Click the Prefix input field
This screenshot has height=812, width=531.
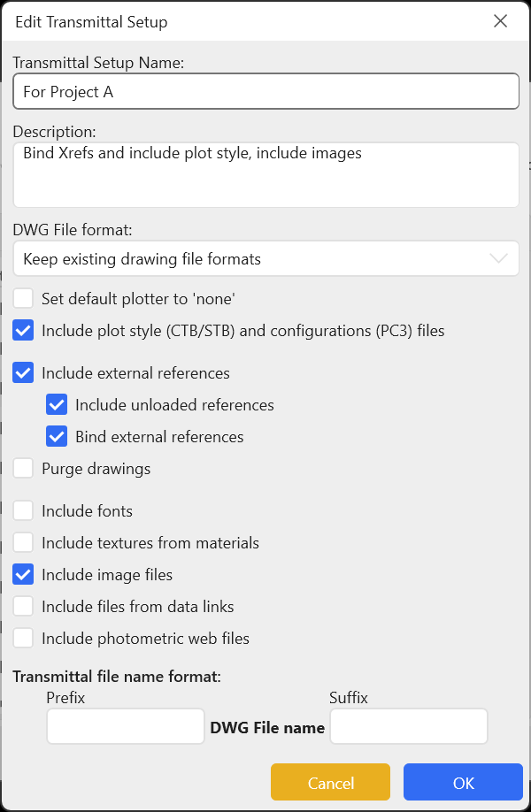pos(126,727)
